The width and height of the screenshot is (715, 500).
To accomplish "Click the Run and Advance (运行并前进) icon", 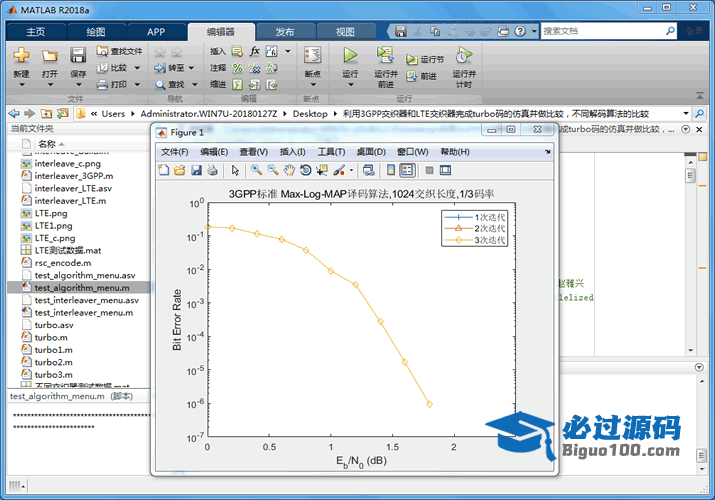I will pos(385,56).
